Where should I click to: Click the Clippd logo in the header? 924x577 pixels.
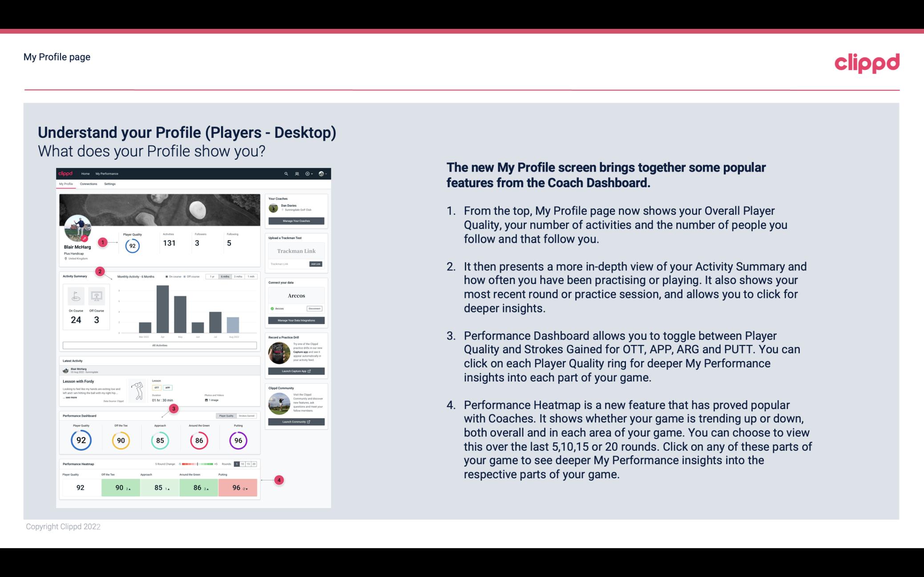pyautogui.click(x=866, y=62)
